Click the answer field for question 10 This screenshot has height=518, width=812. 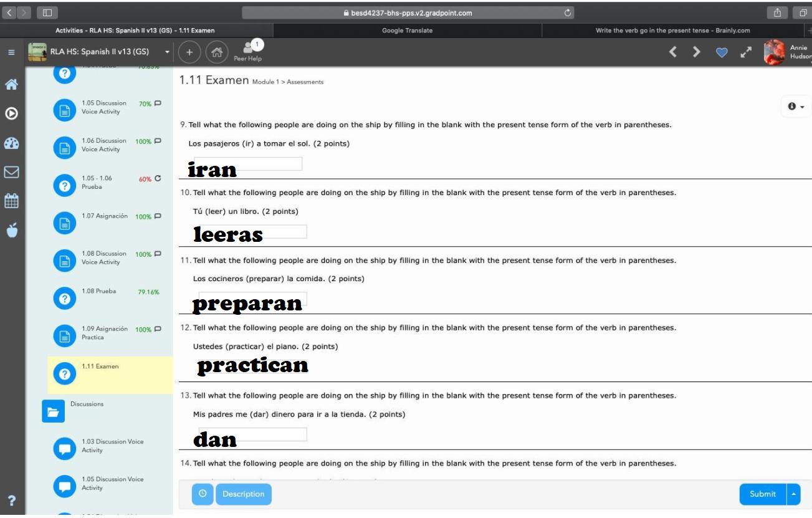(252, 231)
